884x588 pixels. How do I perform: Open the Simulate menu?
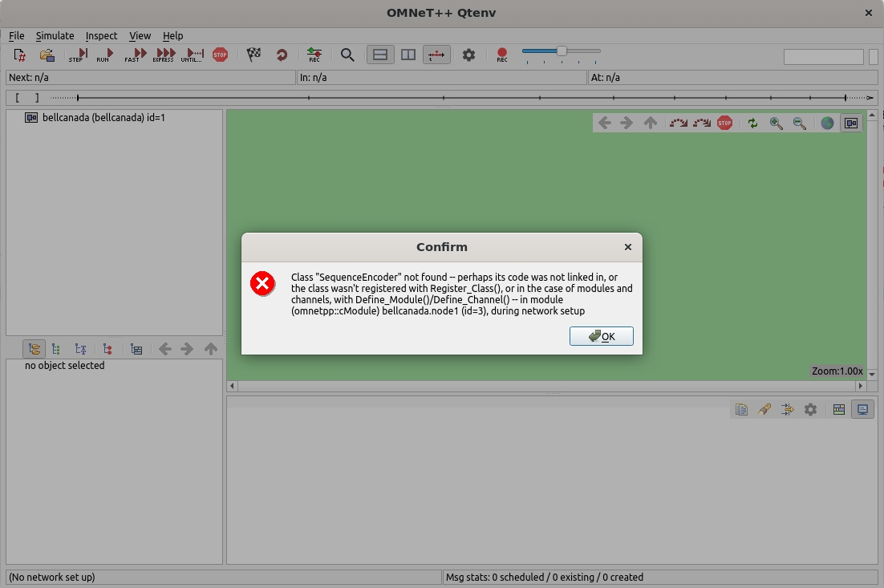coord(55,36)
